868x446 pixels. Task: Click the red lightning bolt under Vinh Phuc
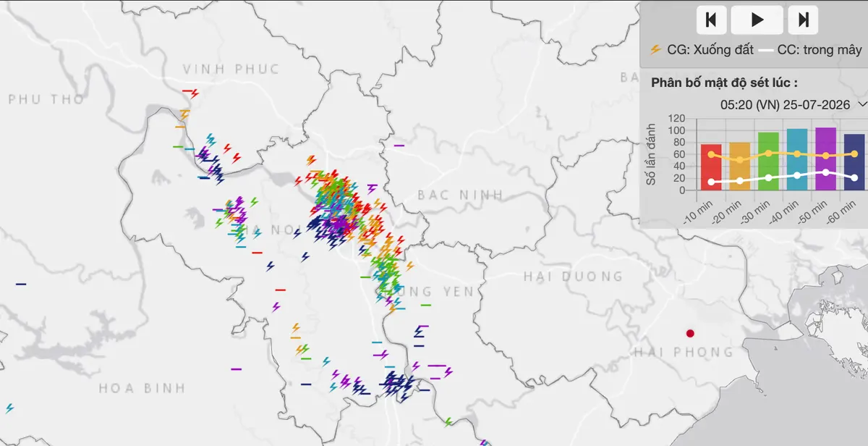[x=194, y=93]
